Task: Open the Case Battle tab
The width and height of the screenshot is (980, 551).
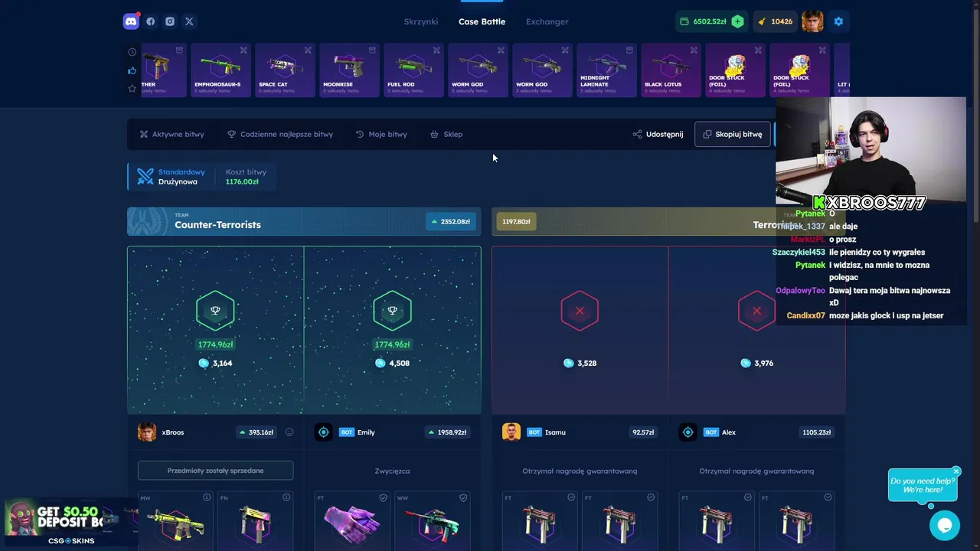Action: [482, 21]
